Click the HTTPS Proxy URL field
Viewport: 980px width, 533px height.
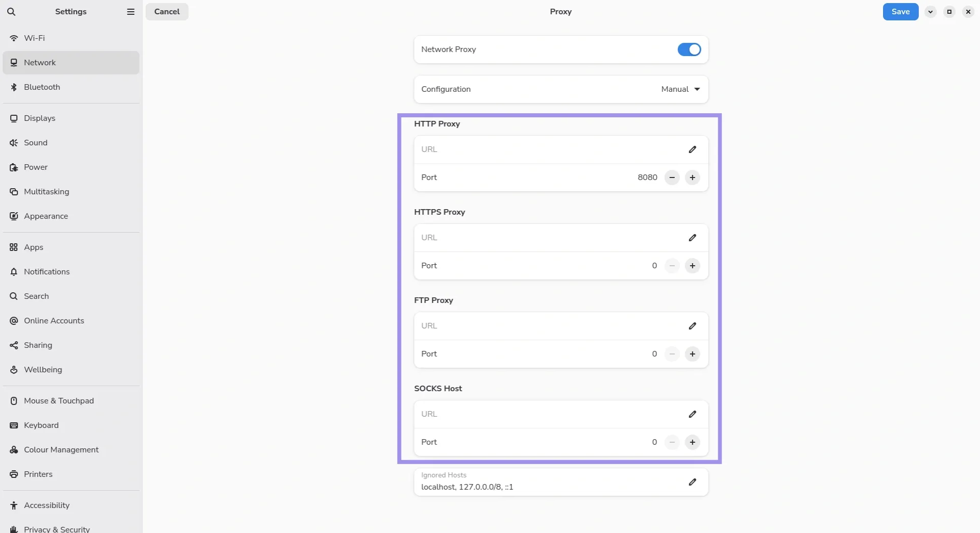561,238
